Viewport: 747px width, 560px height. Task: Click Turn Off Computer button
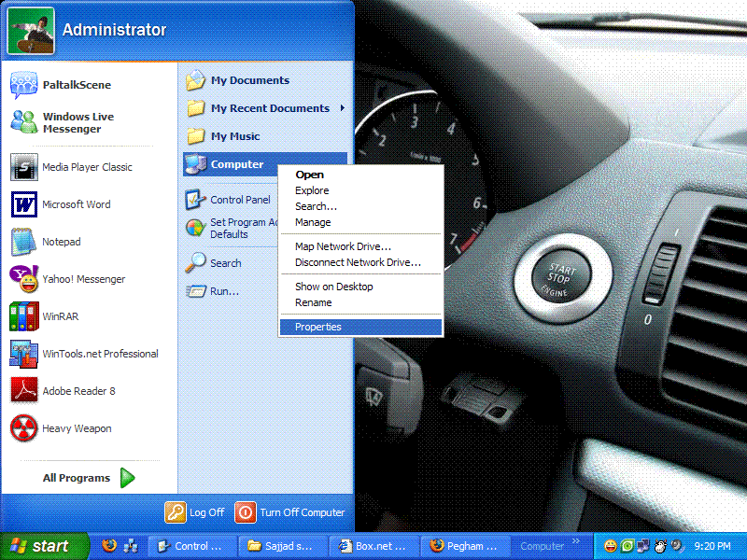coord(290,512)
